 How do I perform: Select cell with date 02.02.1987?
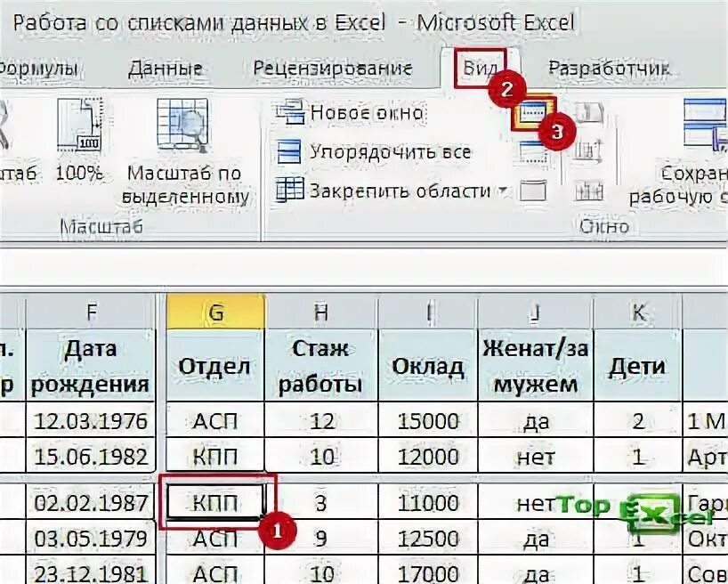(92, 503)
